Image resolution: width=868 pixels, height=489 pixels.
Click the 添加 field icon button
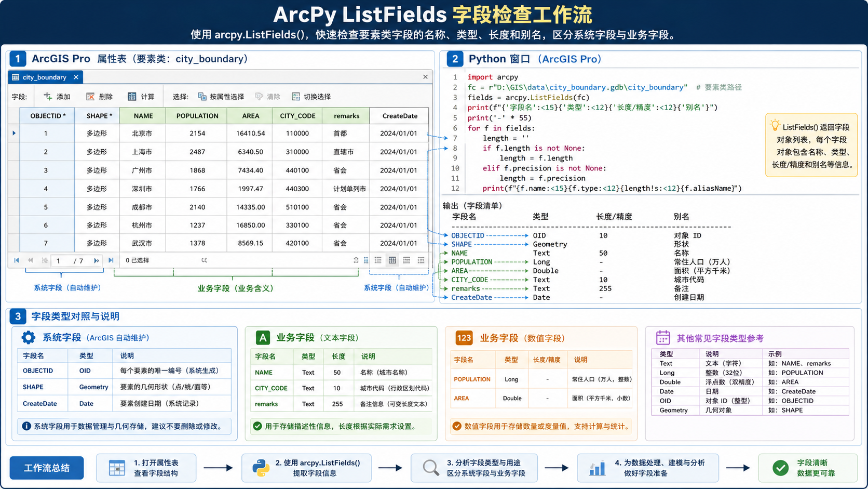pos(48,97)
